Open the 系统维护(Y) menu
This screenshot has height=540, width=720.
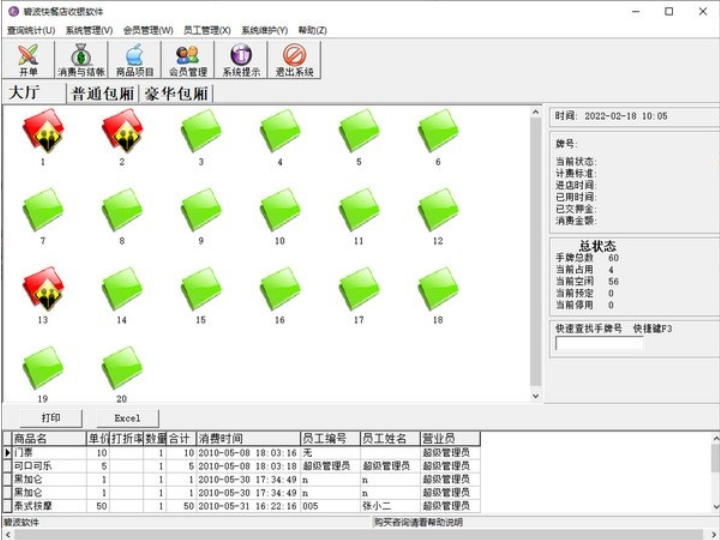click(x=264, y=30)
